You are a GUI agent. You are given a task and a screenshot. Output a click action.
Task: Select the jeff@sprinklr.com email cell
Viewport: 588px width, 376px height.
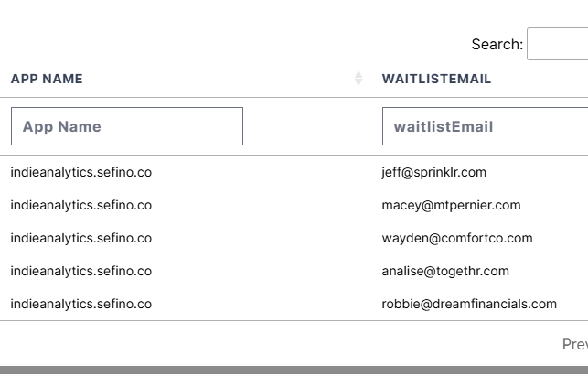click(x=433, y=172)
